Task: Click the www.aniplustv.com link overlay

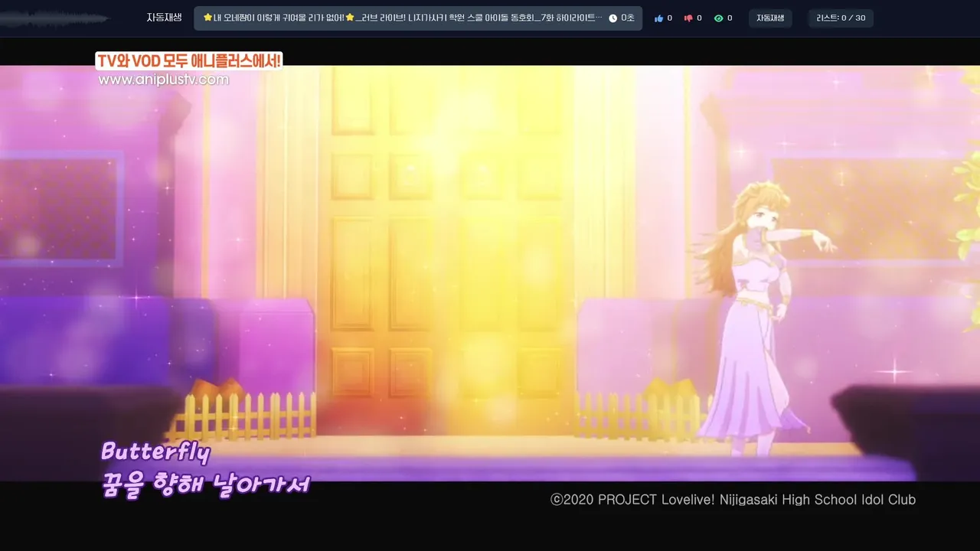Action: 163,80
